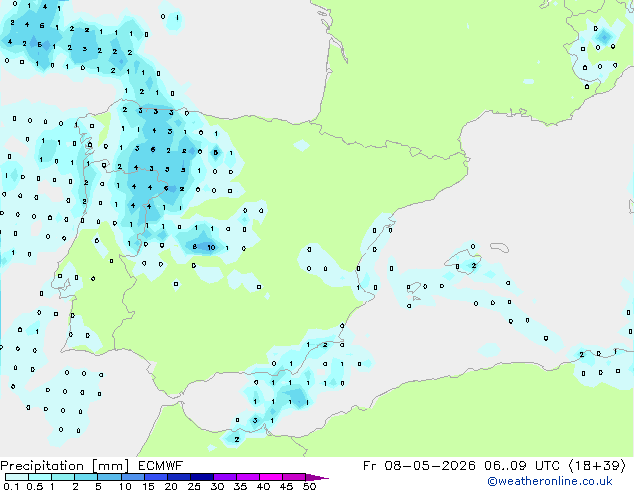Click the '25' legend scale label
Image resolution: width=634 pixels, height=490 pixels.
click(194, 486)
